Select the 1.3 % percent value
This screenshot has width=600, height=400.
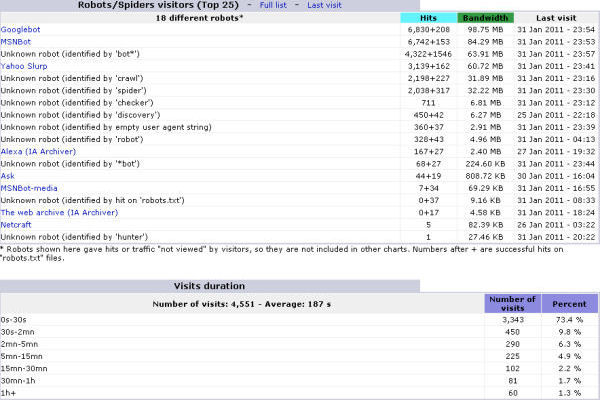tap(569, 393)
